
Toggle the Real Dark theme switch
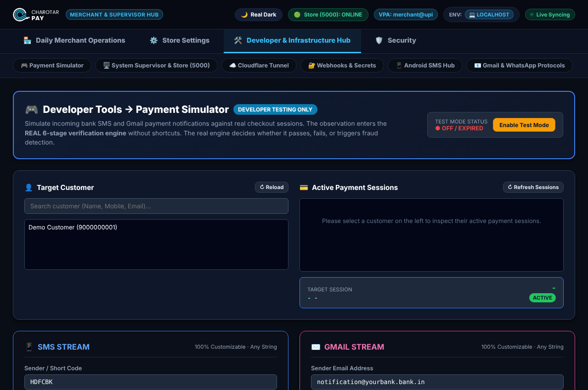click(259, 15)
